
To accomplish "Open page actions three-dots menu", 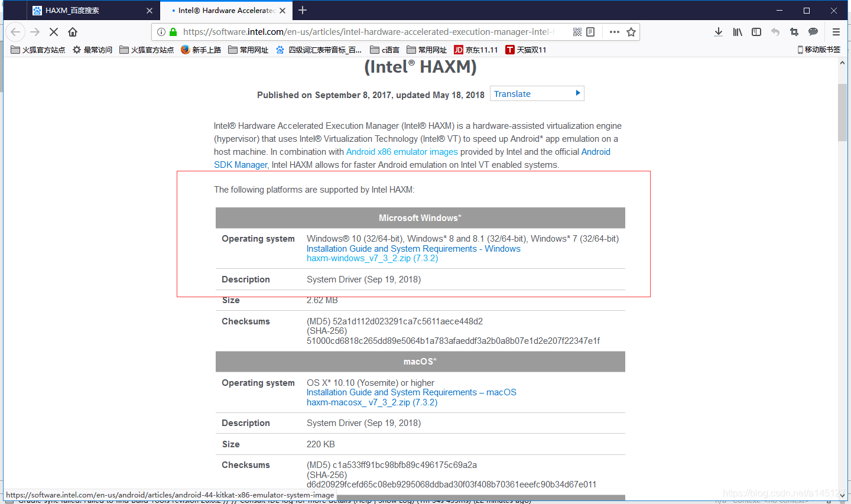I will click(x=615, y=32).
